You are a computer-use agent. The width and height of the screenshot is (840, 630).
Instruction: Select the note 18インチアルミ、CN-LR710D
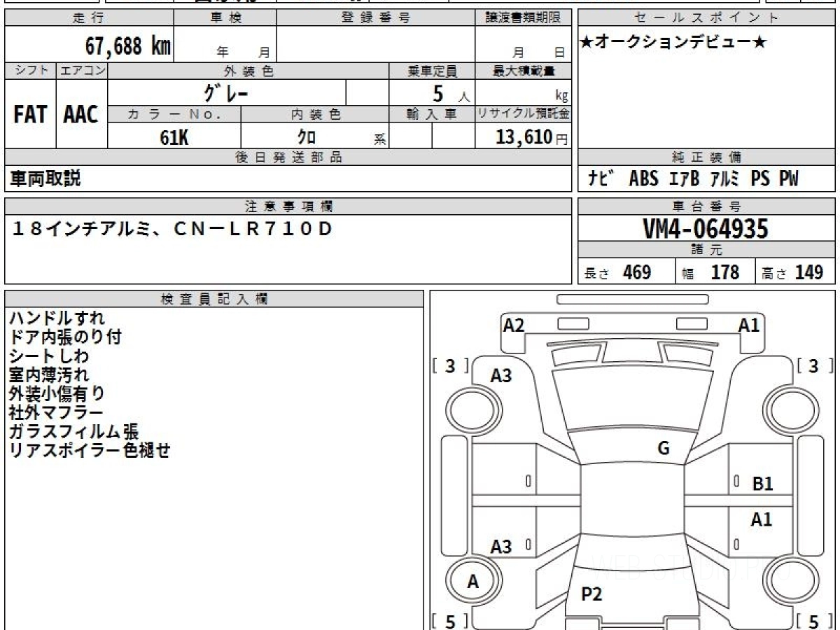click(172, 229)
